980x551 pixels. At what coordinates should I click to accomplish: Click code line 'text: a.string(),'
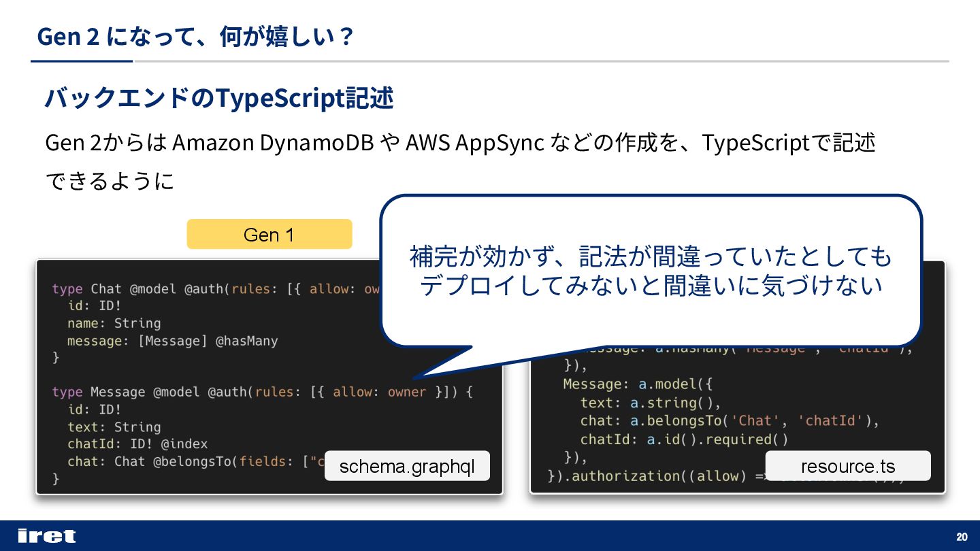650,403
